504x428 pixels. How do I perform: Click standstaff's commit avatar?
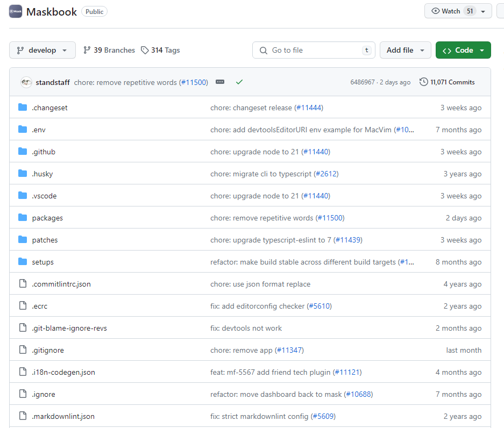tap(26, 82)
